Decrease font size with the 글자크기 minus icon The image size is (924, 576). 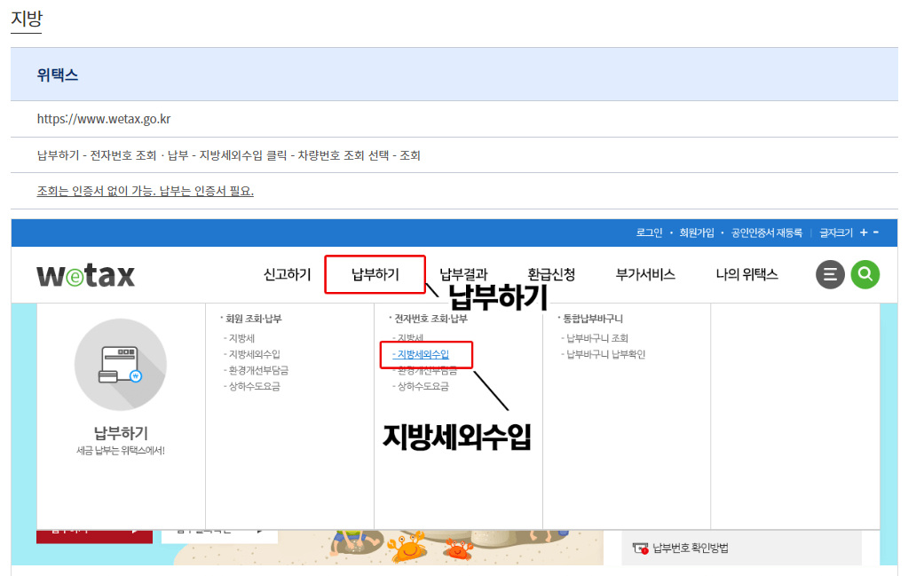pos(875,233)
